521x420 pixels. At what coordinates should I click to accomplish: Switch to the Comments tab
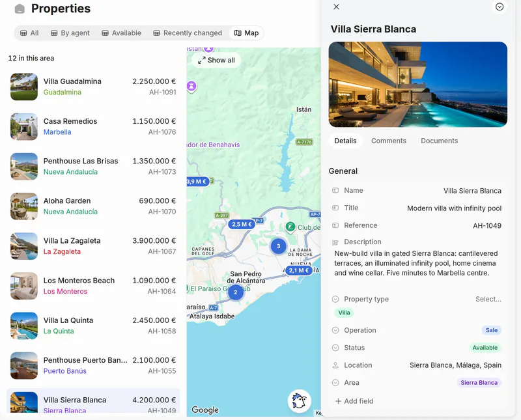pos(388,141)
